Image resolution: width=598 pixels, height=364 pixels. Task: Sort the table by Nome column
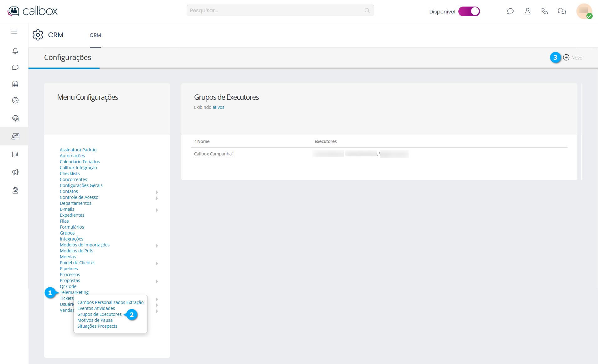coord(203,141)
